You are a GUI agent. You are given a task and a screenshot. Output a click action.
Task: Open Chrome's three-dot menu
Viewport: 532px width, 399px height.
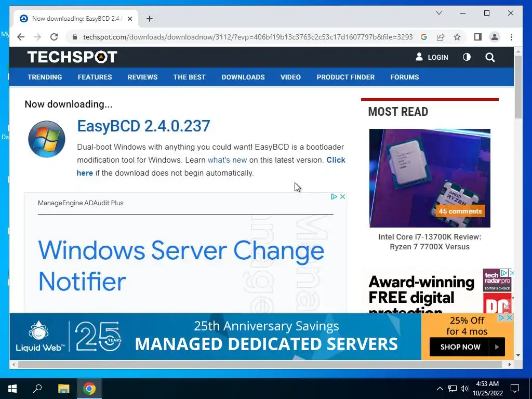(x=511, y=37)
